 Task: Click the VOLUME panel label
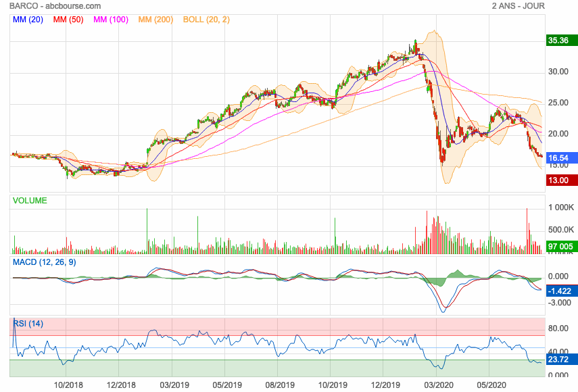click(x=30, y=201)
